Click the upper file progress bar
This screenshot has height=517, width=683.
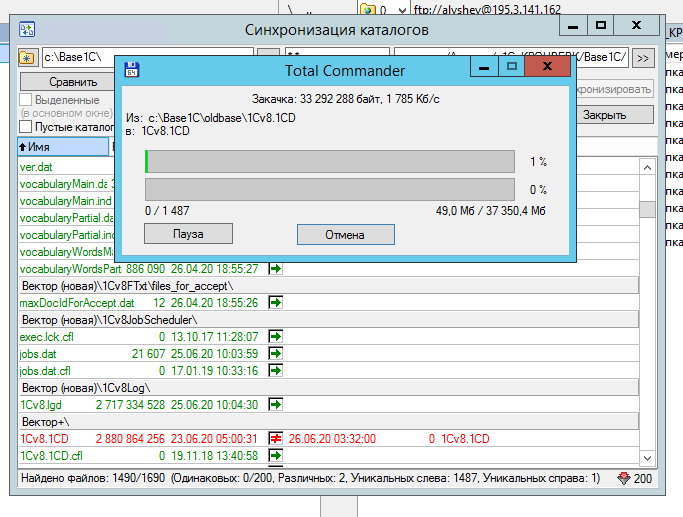[330, 162]
